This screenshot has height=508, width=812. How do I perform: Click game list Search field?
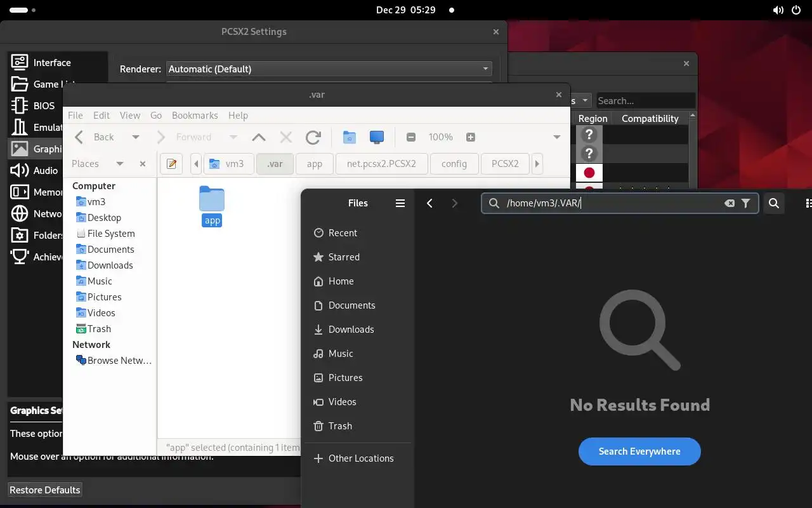pos(645,101)
